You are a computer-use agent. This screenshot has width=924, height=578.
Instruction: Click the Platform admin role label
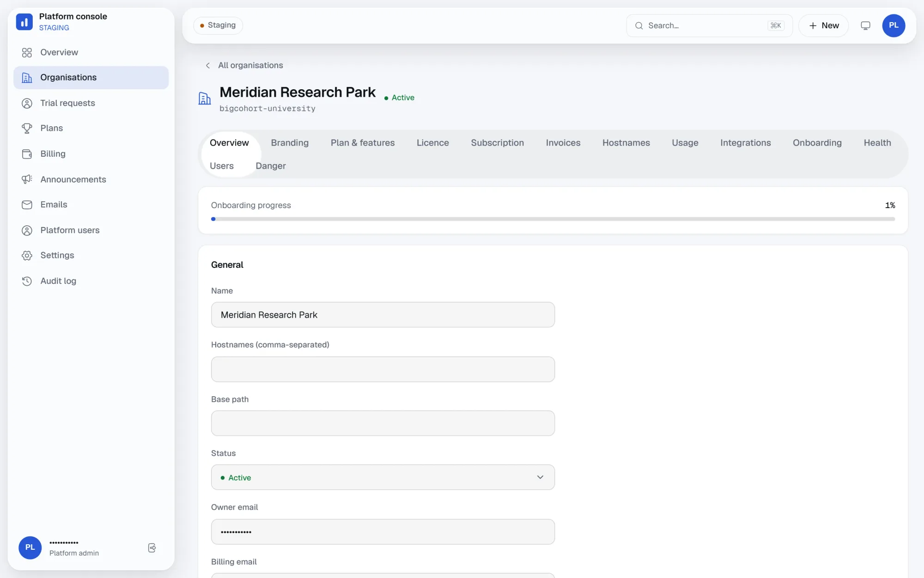coord(74,553)
